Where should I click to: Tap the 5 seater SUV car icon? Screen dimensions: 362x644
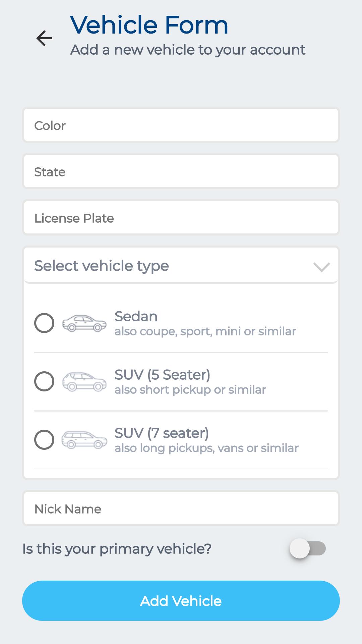84,382
